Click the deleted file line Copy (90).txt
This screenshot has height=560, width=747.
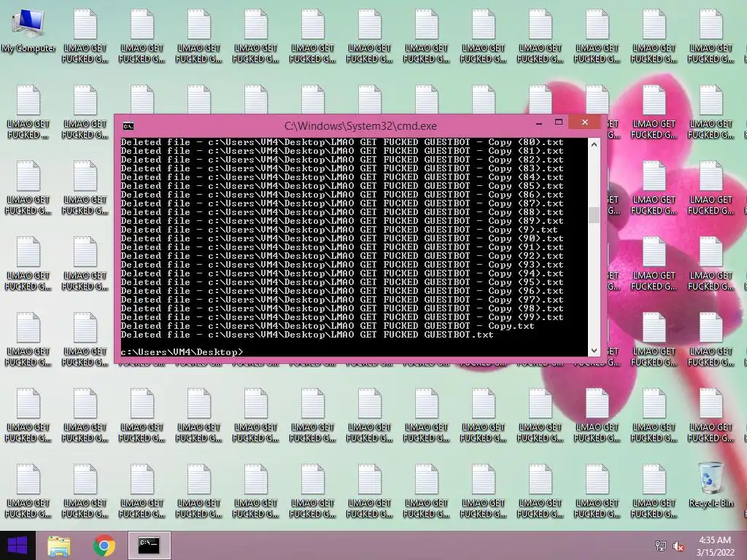tap(342, 238)
